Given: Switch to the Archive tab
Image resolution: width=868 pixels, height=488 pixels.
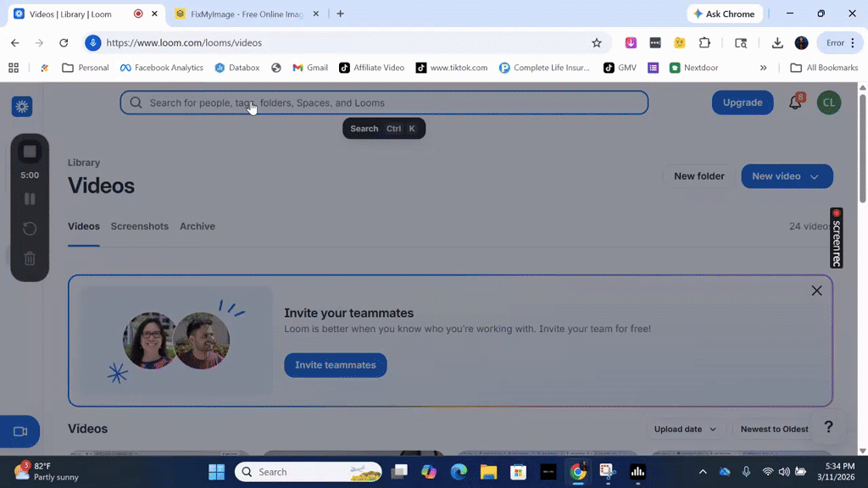Looking at the screenshot, I should 197,226.
